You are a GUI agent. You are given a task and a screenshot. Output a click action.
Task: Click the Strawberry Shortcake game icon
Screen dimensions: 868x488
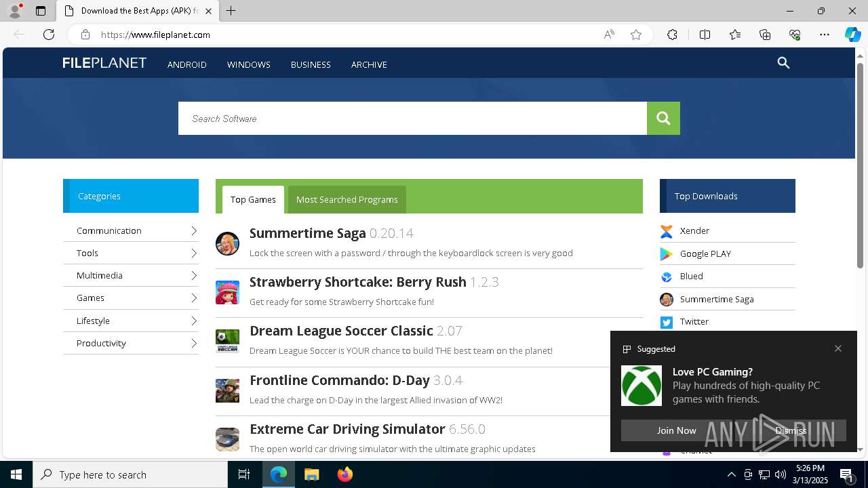tap(227, 292)
